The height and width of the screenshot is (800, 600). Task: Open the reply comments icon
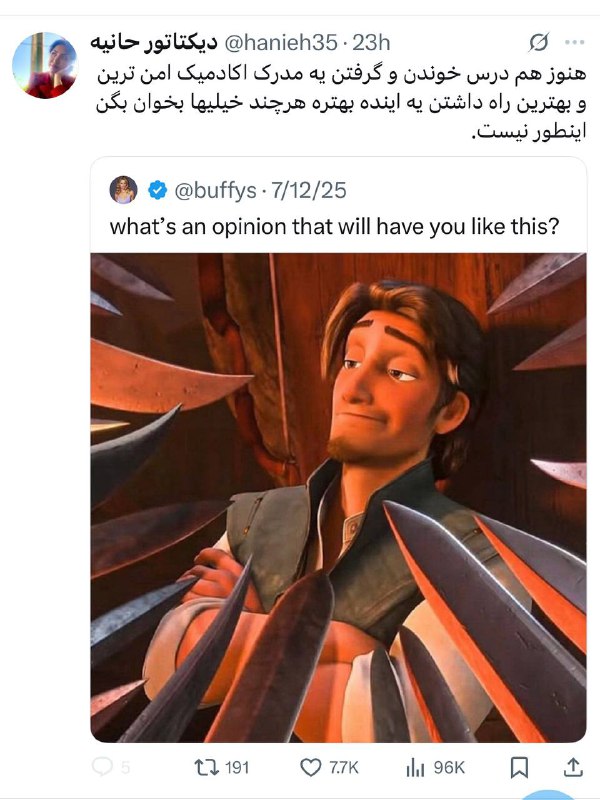pyautogui.click(x=103, y=767)
